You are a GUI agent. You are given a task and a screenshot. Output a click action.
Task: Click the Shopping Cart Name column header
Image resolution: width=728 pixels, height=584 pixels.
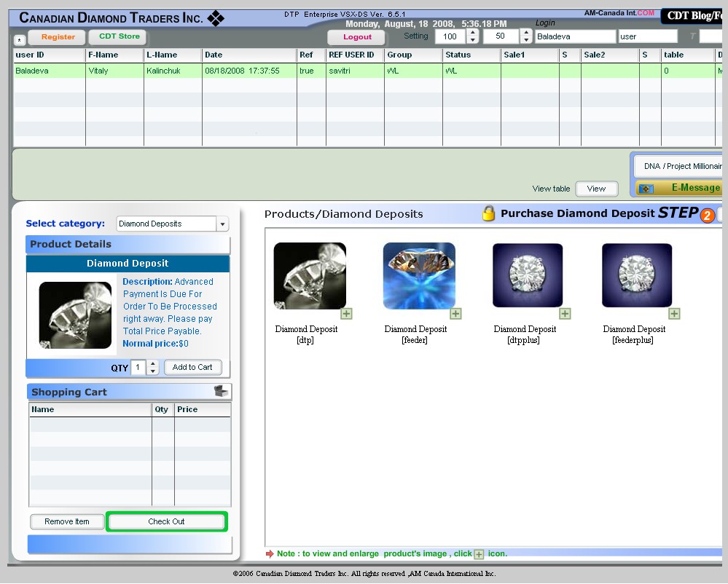[90, 409]
